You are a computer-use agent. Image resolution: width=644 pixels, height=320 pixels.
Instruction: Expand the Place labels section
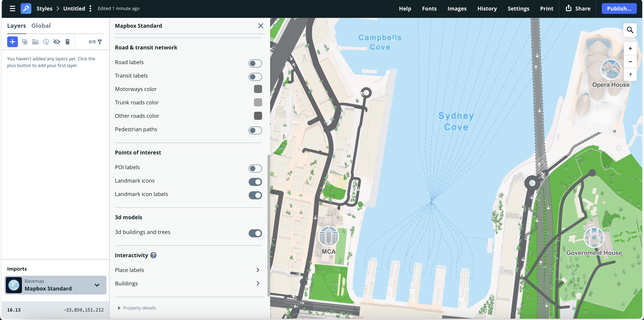(x=258, y=270)
